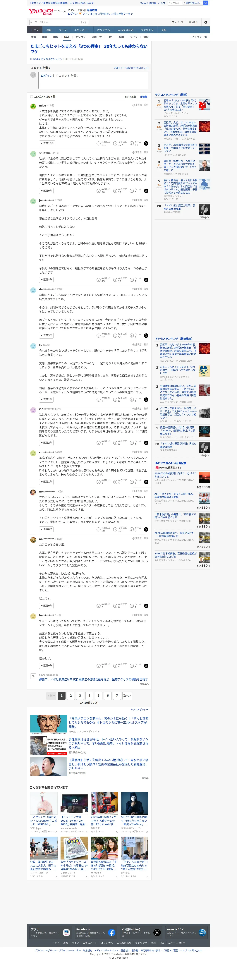Open the 2026年はSwitch 2が主役 article thumbnail
Viewport: 237px width, 980px height.
click(x=104, y=804)
